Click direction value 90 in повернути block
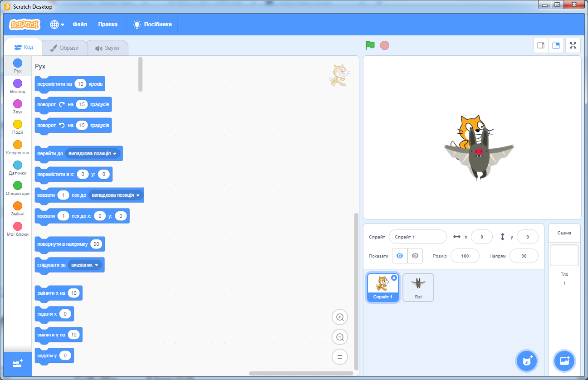588x380 pixels. click(x=96, y=244)
